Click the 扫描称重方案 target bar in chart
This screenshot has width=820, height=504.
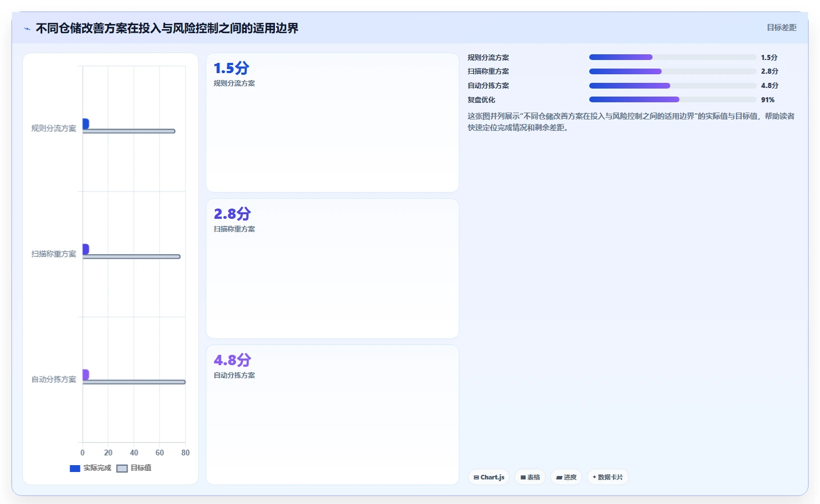pyautogui.click(x=131, y=257)
